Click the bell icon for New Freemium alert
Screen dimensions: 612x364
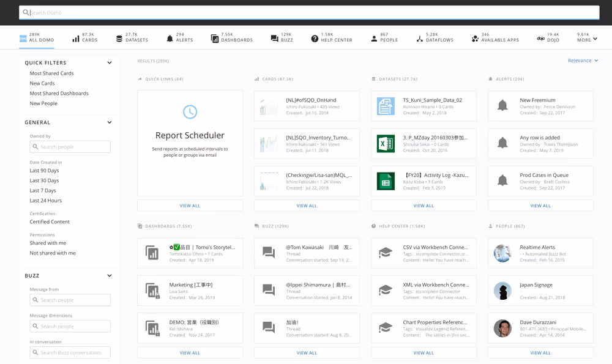coord(502,106)
